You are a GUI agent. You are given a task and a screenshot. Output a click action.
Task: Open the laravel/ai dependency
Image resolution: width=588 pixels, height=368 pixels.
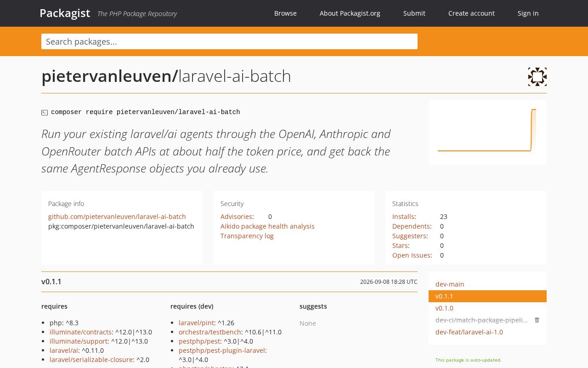(x=64, y=351)
